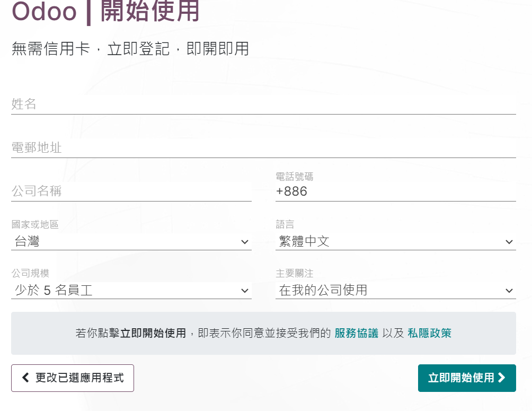Image resolution: width=532 pixels, height=411 pixels.
Task: Click the 主要關注 field label
Action: (295, 273)
